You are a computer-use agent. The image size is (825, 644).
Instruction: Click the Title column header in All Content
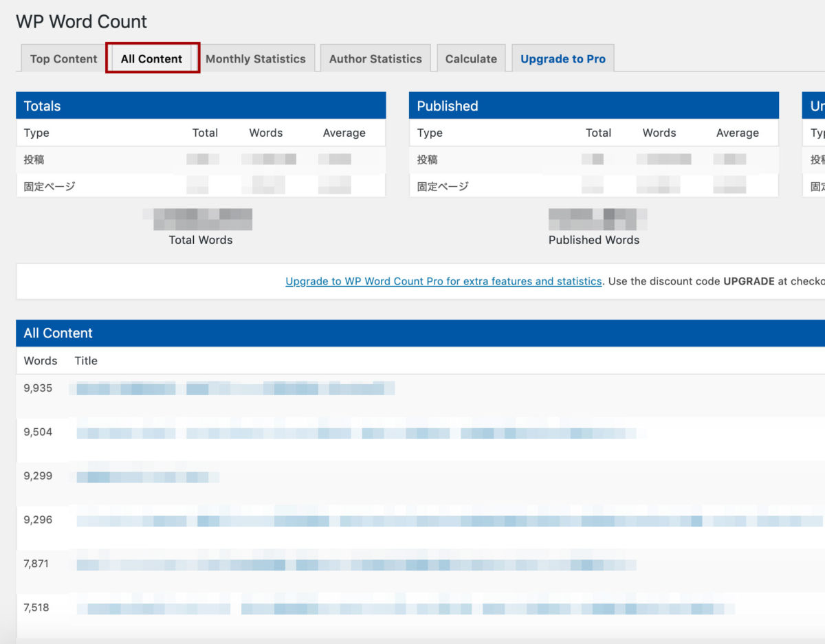pyautogui.click(x=86, y=361)
